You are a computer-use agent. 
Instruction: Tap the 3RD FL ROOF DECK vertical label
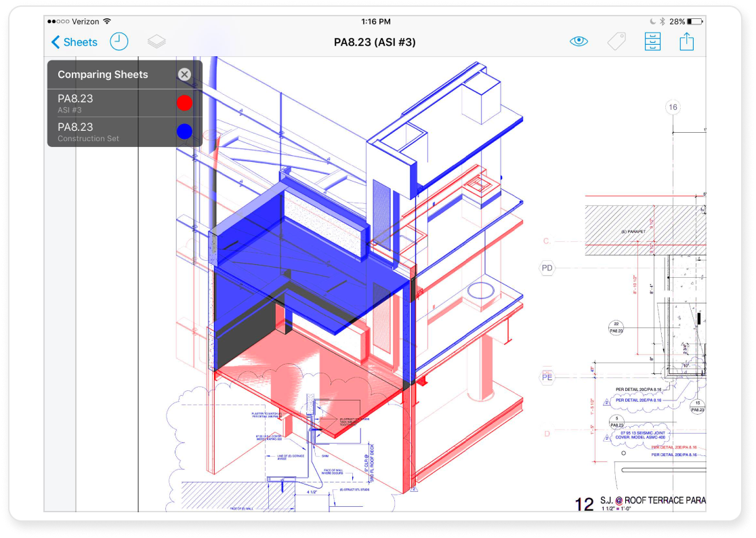(372, 463)
